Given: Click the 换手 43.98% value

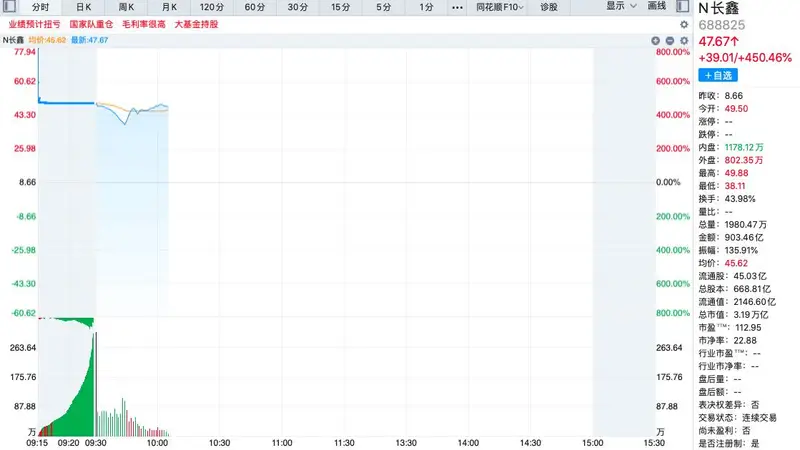Looking at the screenshot, I should [x=740, y=199].
